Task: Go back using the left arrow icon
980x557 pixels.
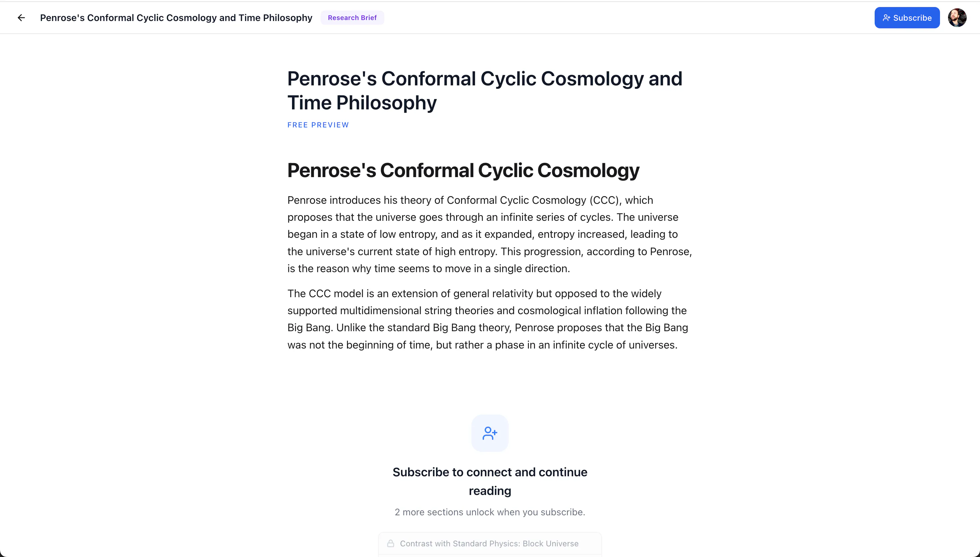Action: pyautogui.click(x=21, y=18)
